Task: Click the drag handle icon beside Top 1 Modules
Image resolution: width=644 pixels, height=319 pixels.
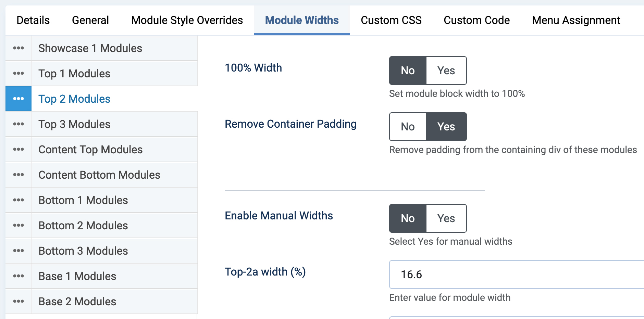Action: [18, 73]
